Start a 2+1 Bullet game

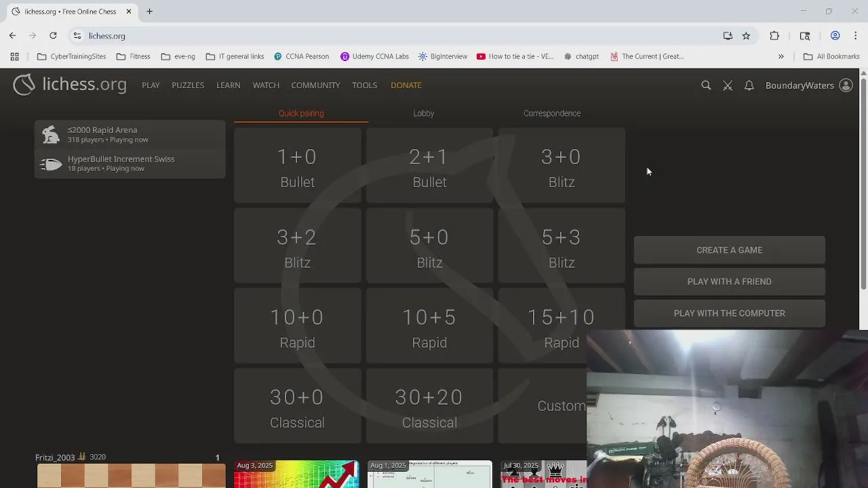pyautogui.click(x=429, y=166)
